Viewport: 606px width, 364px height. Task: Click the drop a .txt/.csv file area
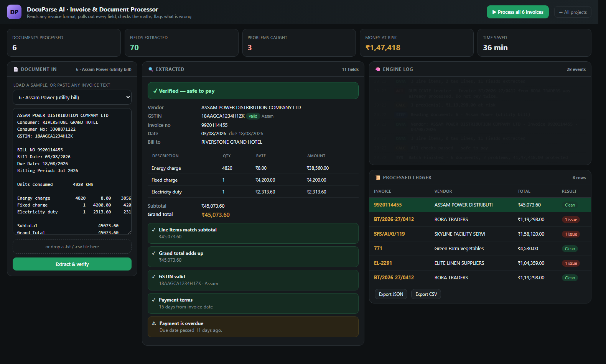pyautogui.click(x=72, y=247)
